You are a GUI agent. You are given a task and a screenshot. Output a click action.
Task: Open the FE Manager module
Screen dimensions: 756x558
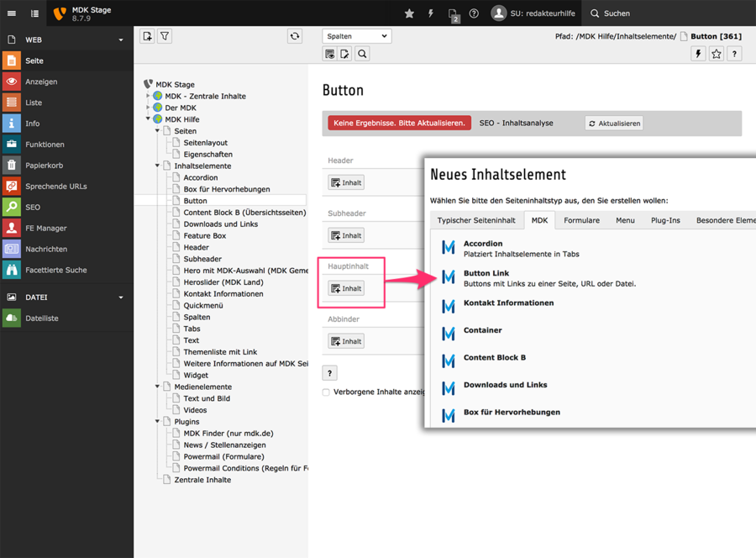pos(67,228)
